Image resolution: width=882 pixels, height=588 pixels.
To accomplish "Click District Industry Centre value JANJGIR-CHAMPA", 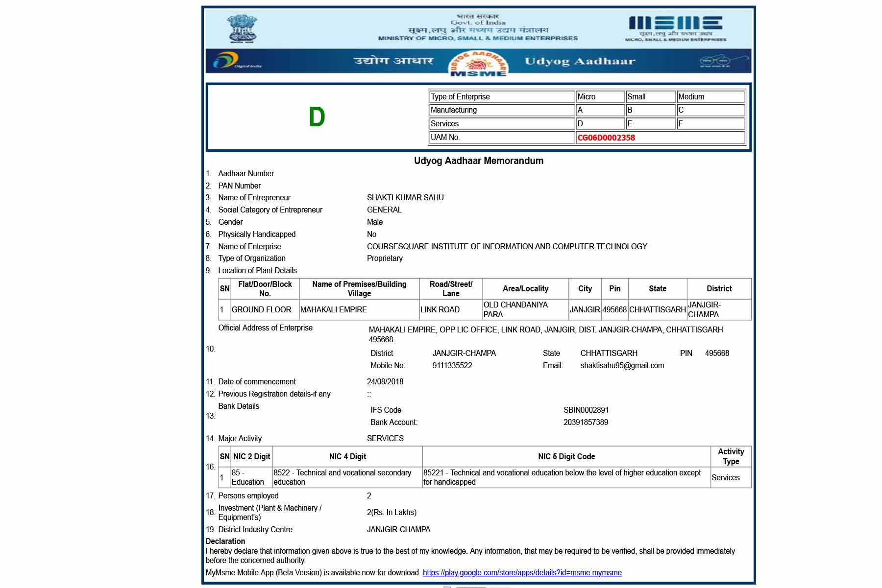I will (398, 529).
